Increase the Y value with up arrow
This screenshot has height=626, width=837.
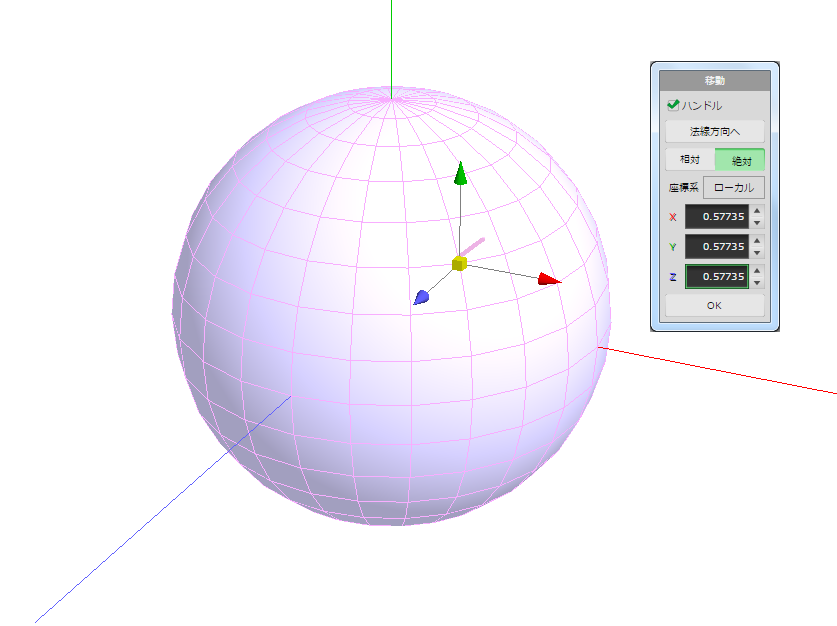(x=757, y=240)
